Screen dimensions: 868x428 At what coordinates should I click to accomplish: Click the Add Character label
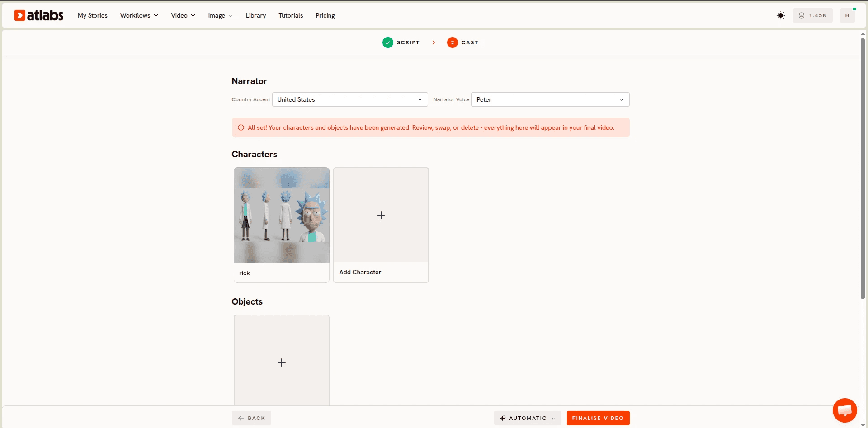pos(360,272)
